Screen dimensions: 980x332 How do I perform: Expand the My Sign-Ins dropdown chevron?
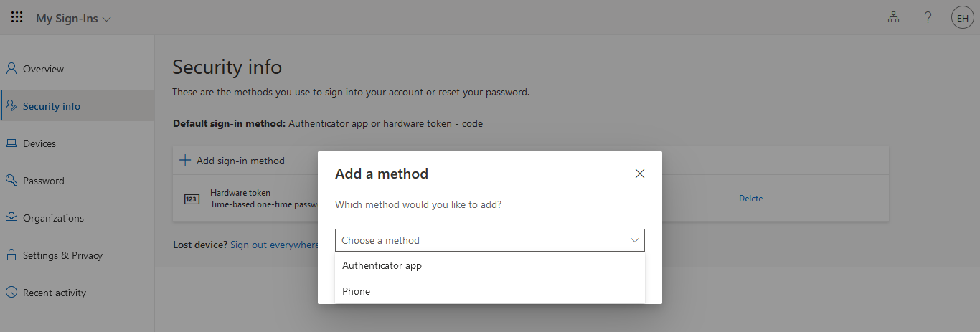click(107, 19)
